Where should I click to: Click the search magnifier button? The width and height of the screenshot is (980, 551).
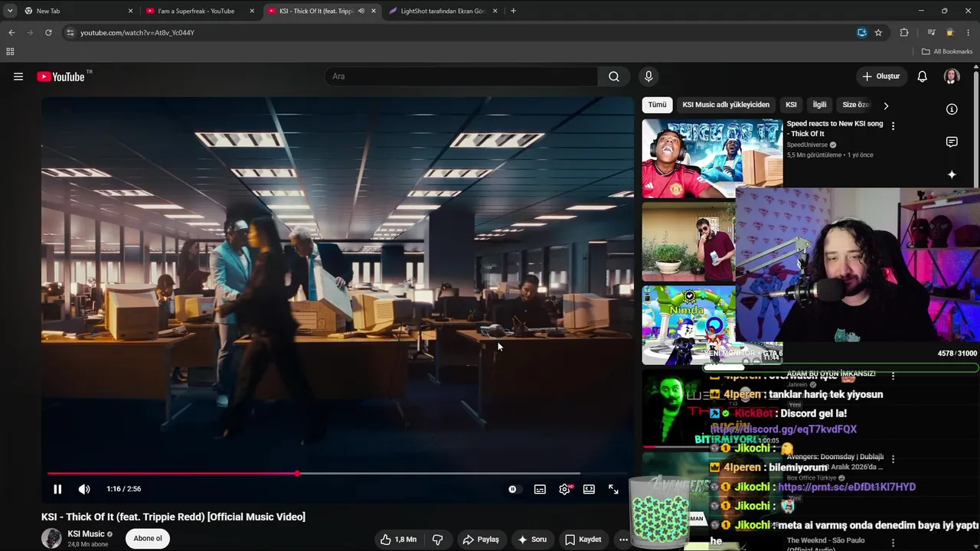[x=614, y=77]
